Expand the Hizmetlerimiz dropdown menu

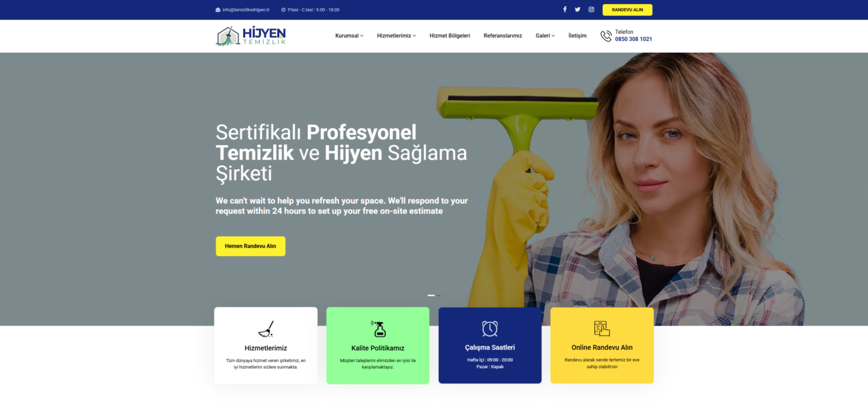coord(396,36)
